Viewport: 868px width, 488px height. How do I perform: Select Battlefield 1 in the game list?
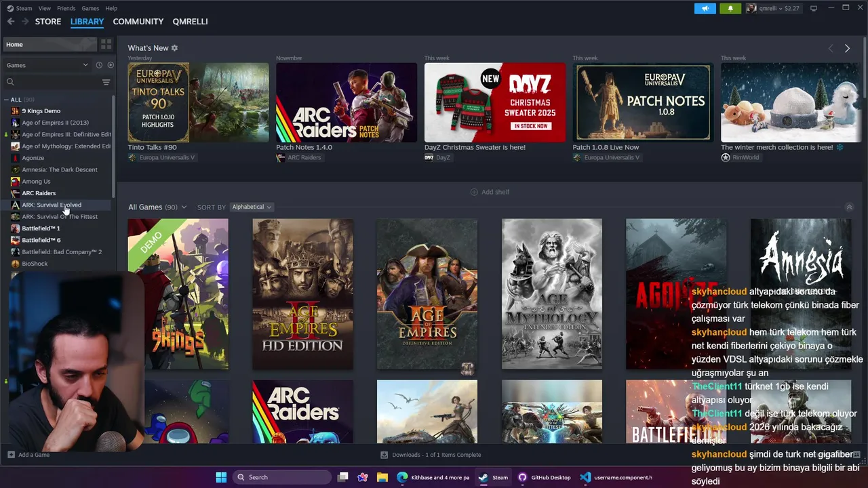coord(41,228)
